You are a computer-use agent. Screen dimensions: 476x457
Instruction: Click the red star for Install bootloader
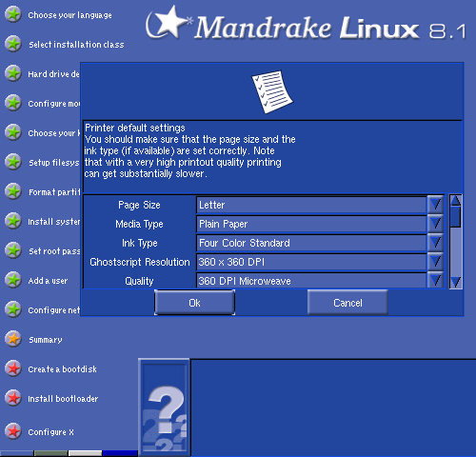tap(13, 398)
